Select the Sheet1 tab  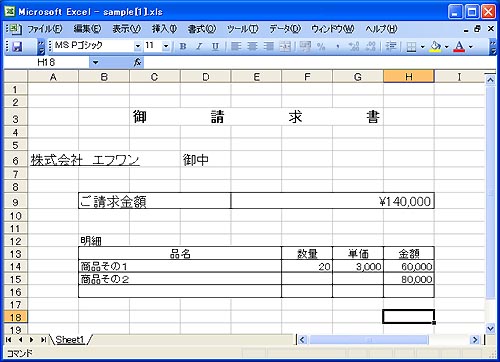(x=69, y=340)
